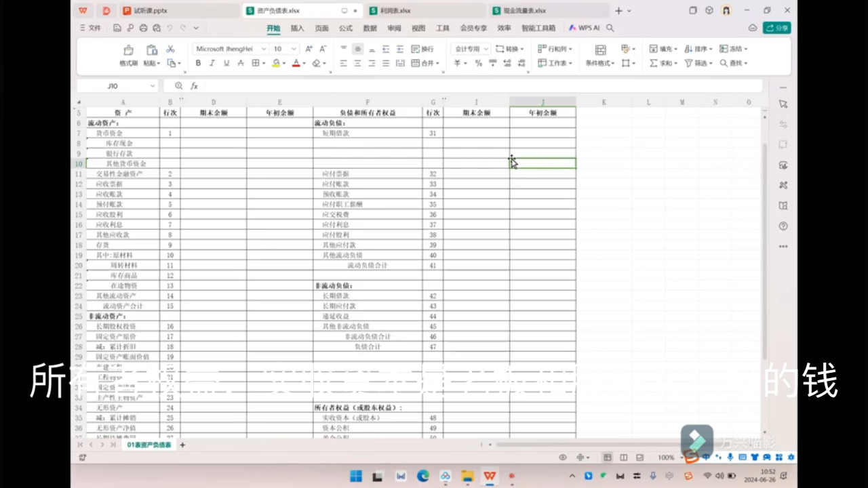Click the Cut scissors icon
This screenshot has height=488, width=868.
point(170,49)
